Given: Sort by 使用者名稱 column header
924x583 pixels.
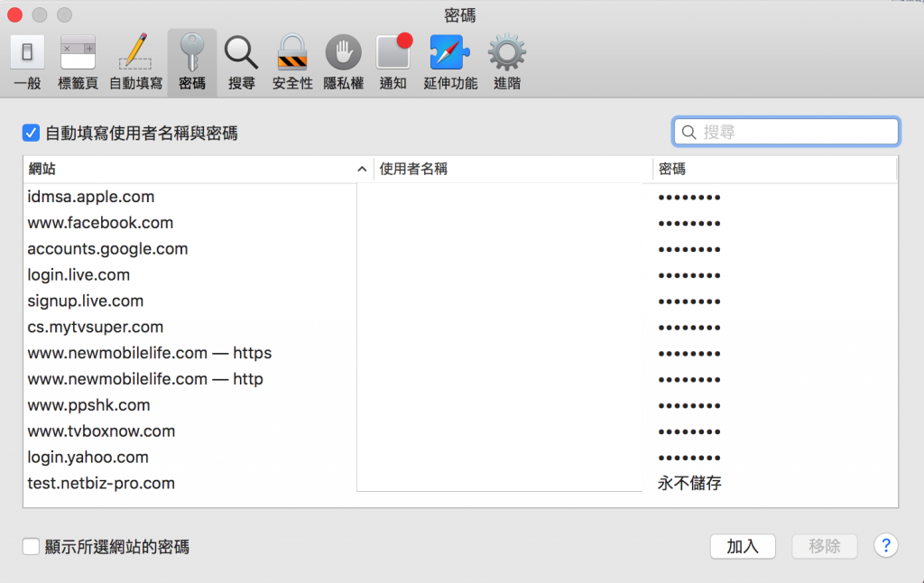Looking at the screenshot, I should [513, 169].
